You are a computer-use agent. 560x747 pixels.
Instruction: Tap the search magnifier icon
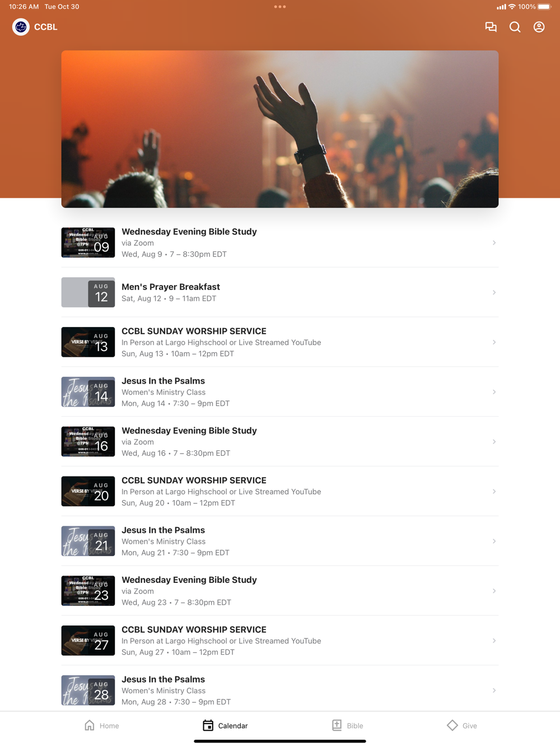point(515,27)
